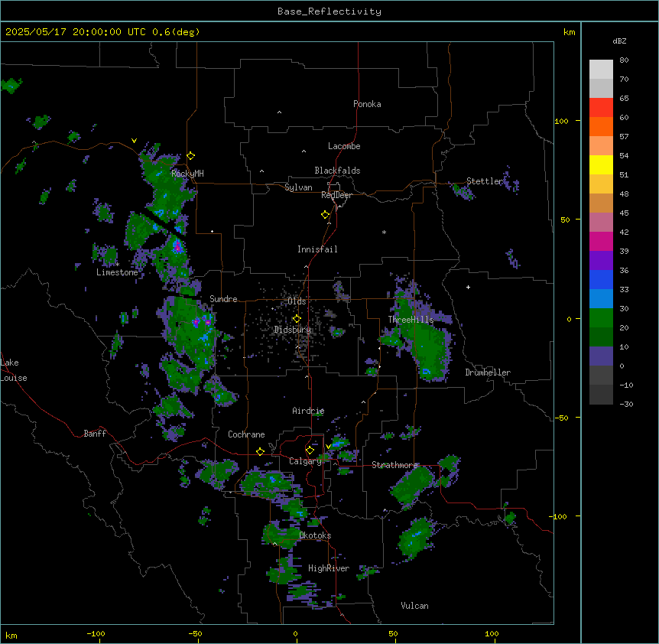Click the ThreeHills label
Image resolution: width=659 pixels, height=644 pixels.
point(411,320)
